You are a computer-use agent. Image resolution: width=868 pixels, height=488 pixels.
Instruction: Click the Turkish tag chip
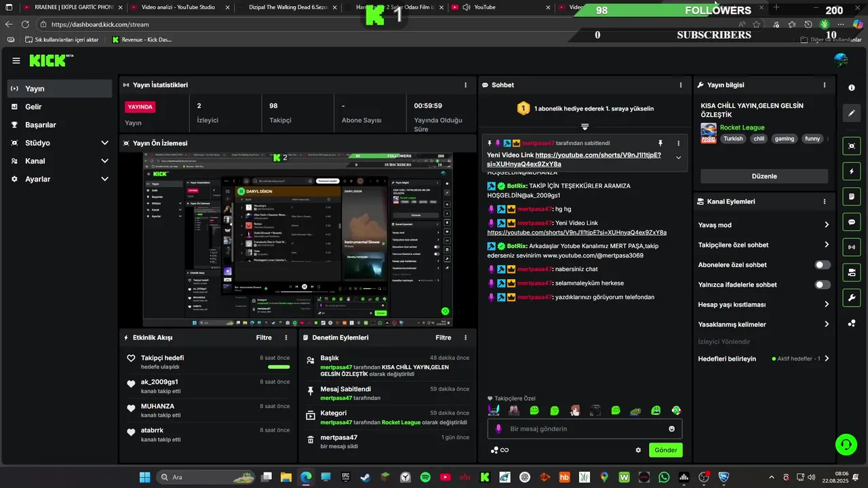coord(733,138)
